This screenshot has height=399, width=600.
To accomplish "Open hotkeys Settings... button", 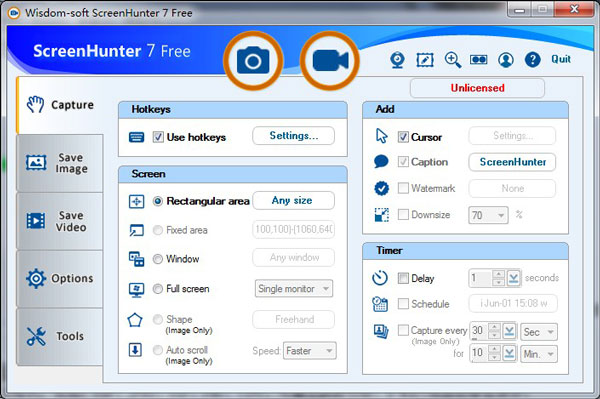I will point(293,136).
